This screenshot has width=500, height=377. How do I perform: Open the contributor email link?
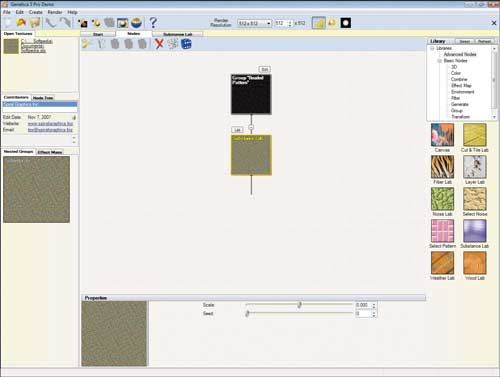(x=50, y=130)
